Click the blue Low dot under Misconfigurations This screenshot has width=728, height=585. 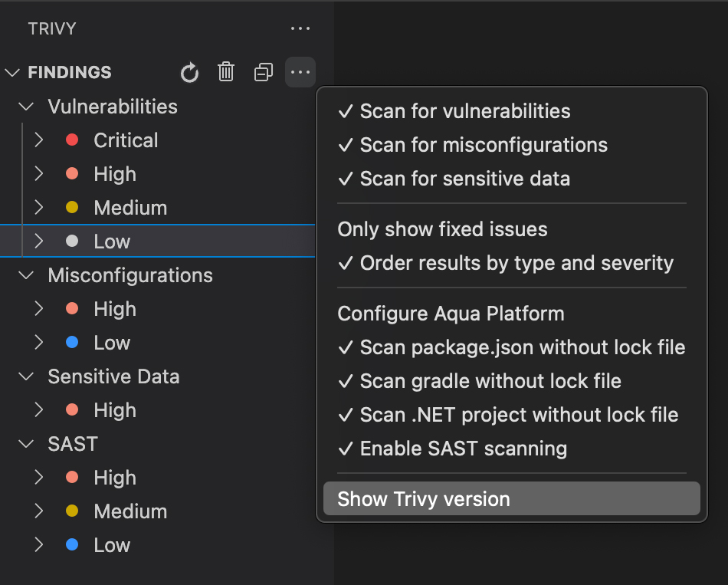pyautogui.click(x=71, y=342)
